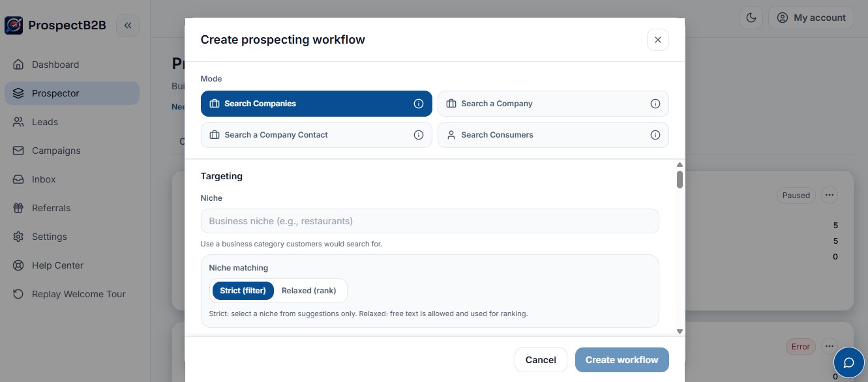
Task: Go to Campaigns in sidebar
Action: click(x=56, y=151)
